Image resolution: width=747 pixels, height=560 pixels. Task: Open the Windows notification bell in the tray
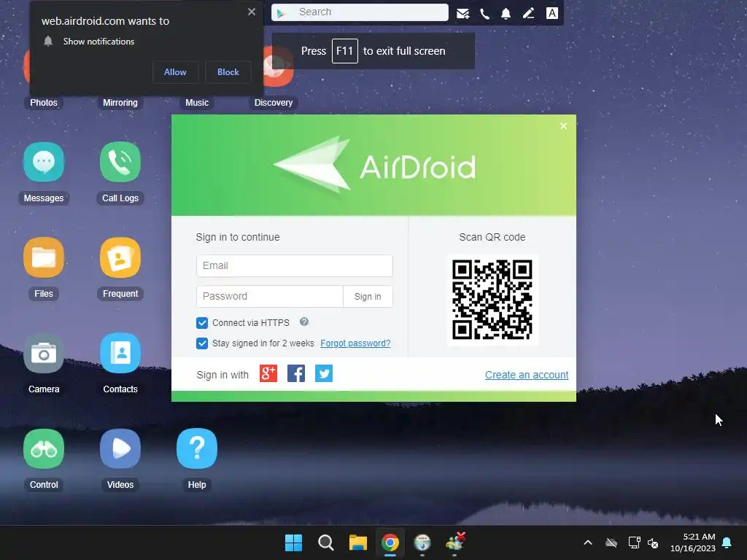727,542
